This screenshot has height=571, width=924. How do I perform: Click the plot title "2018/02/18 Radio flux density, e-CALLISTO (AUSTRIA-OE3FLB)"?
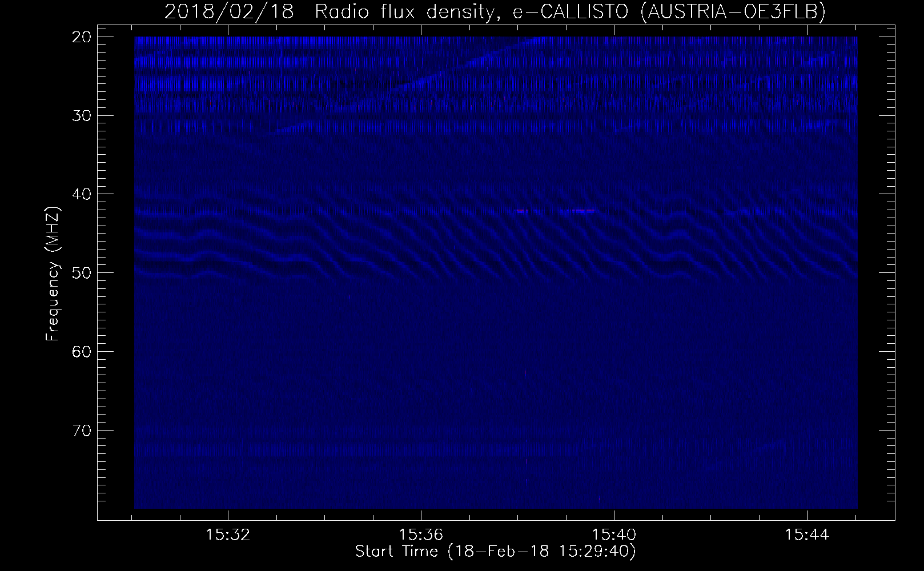(495, 11)
